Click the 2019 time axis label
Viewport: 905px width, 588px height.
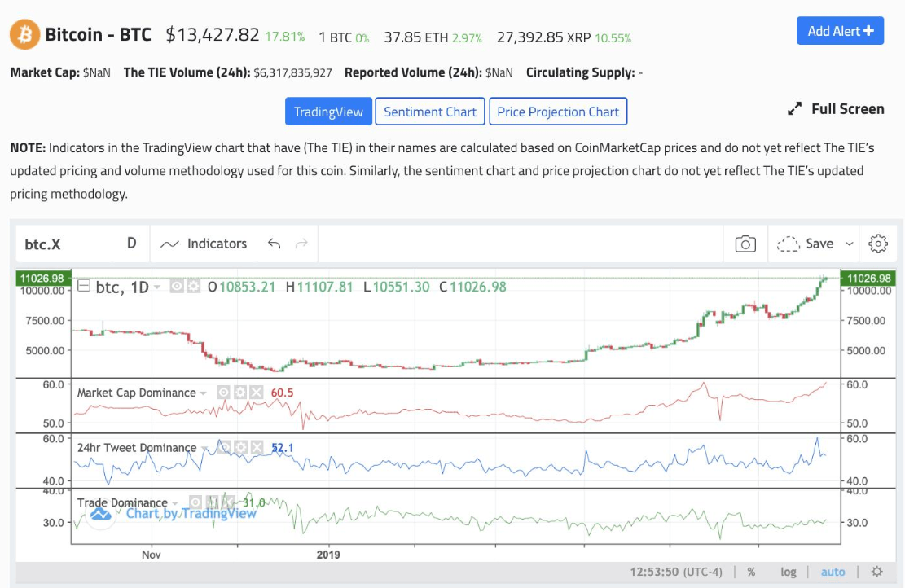tap(328, 555)
